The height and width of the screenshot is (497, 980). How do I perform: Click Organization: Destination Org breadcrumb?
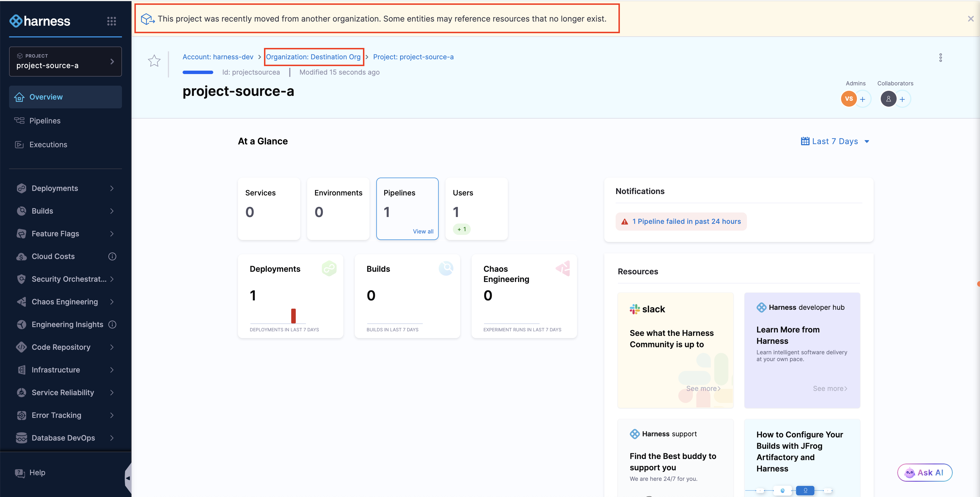[313, 57]
